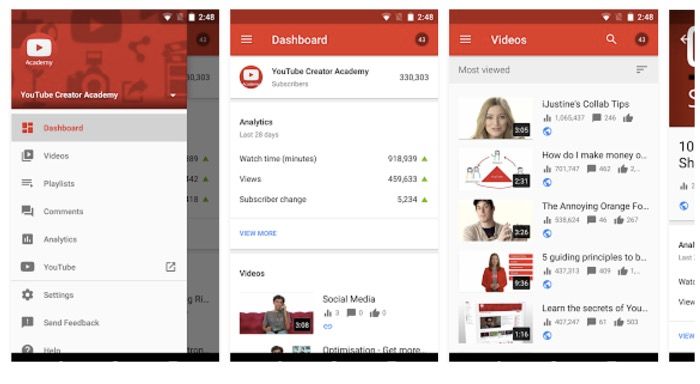Click the Playlists icon in drawer

[x=28, y=183]
